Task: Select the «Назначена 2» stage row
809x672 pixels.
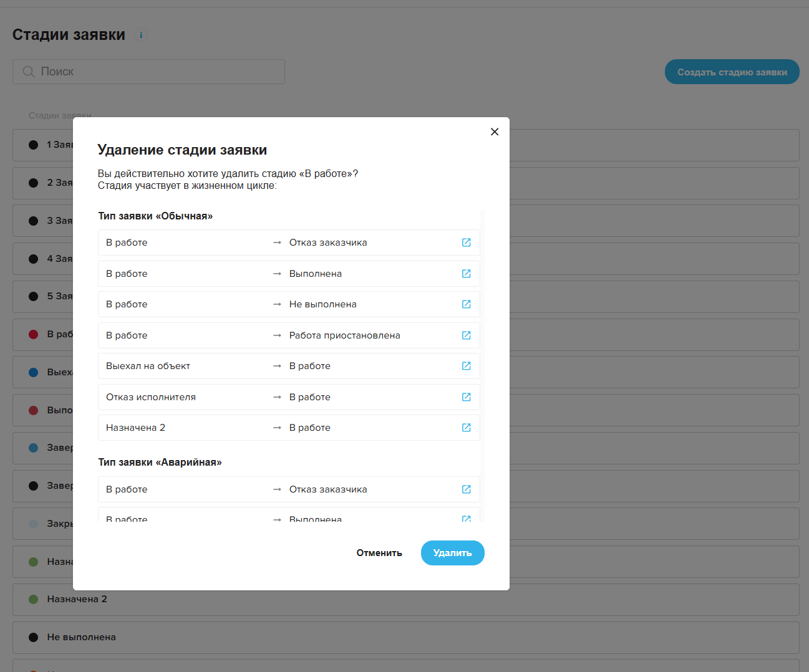Action: pyautogui.click(x=405, y=599)
